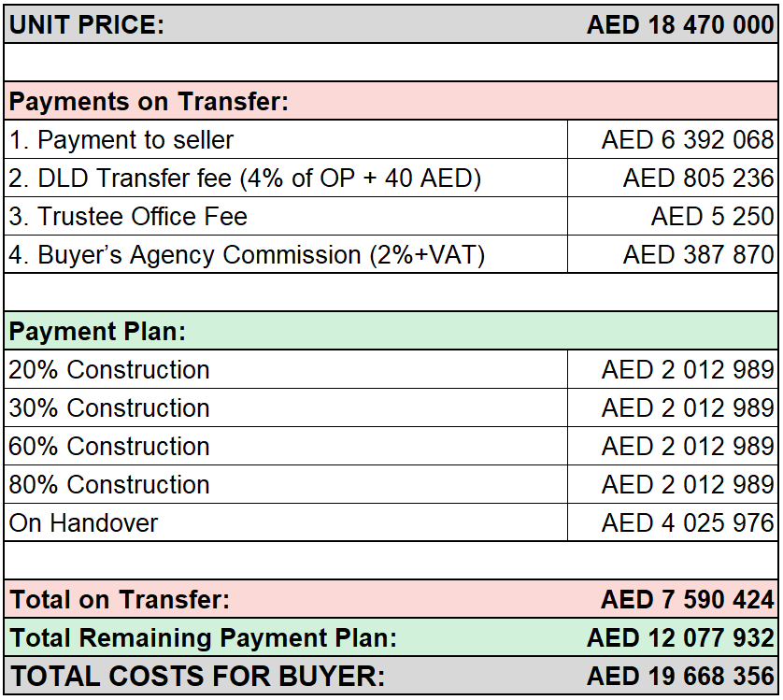This screenshot has width=783, height=700.
Task: Click the AED 387 870 cell
Action: click(x=673, y=255)
